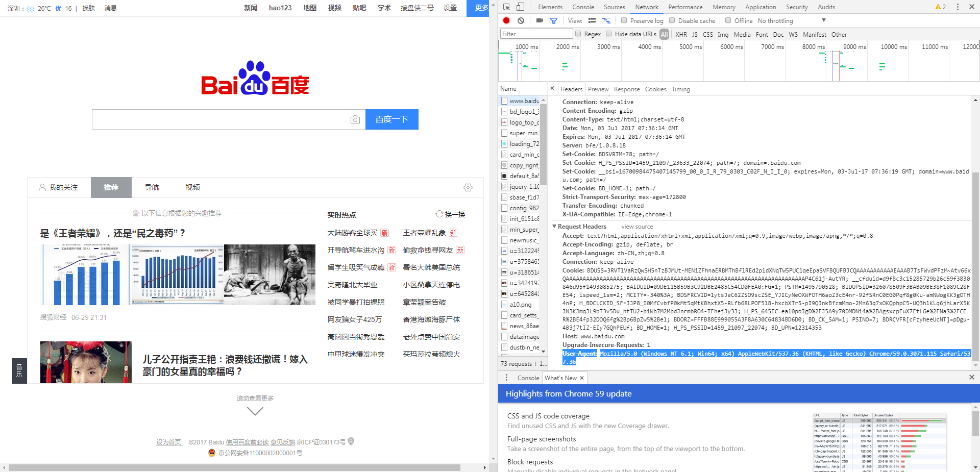Click the weather icon in top bar
This screenshot has height=472, width=980.
[30, 9]
